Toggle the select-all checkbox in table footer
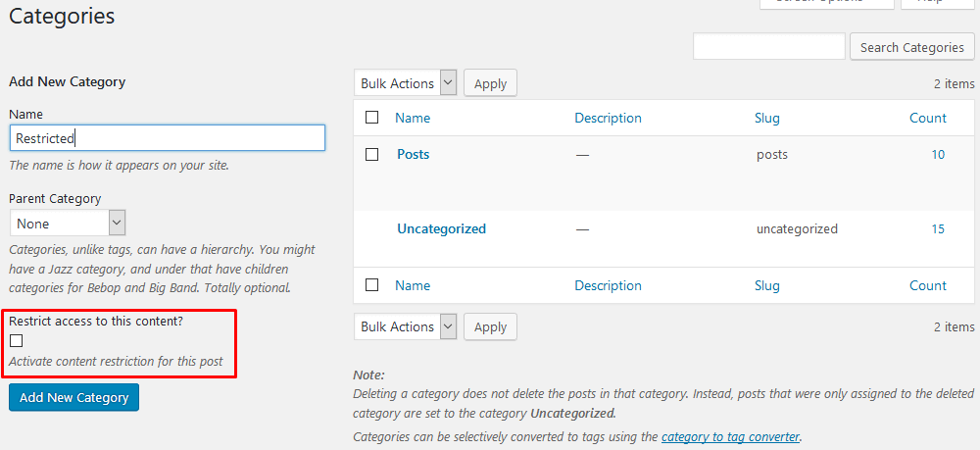 (x=371, y=285)
